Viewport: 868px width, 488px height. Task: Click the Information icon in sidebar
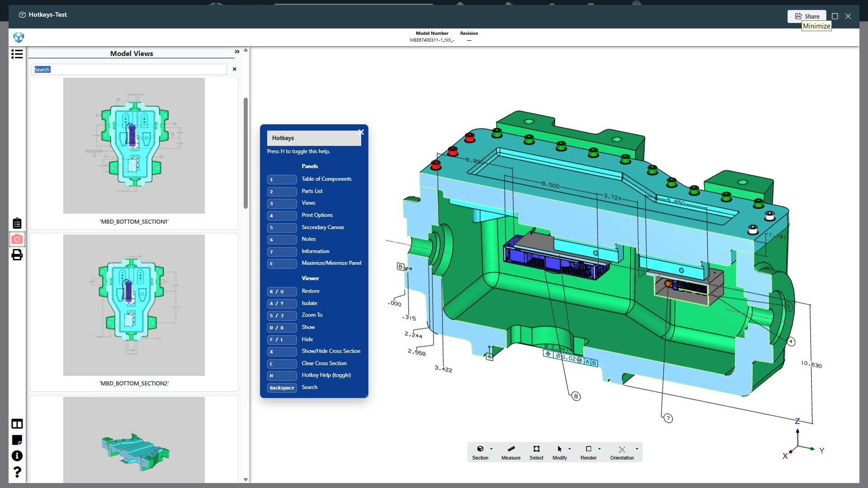pyautogui.click(x=17, y=456)
